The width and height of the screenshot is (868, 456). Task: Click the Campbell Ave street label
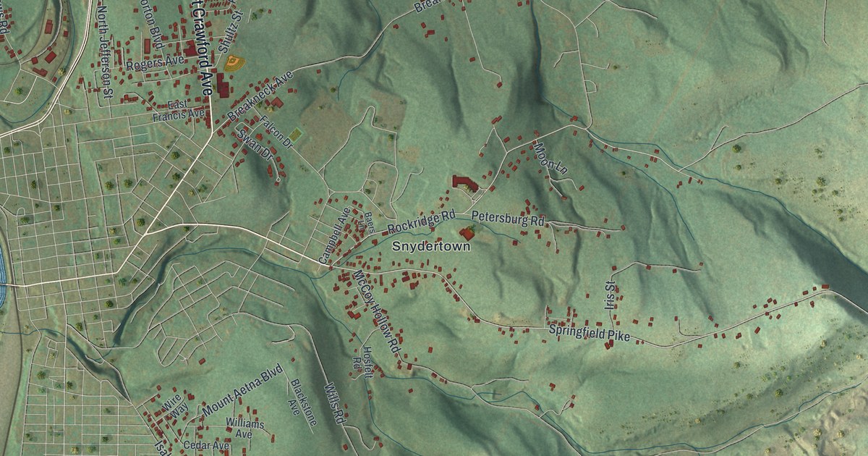(x=334, y=235)
